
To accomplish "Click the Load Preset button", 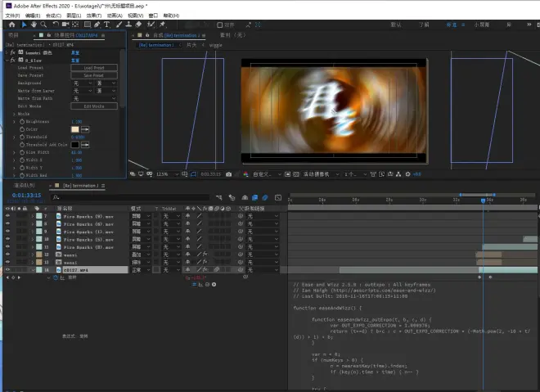I will 93,68.
